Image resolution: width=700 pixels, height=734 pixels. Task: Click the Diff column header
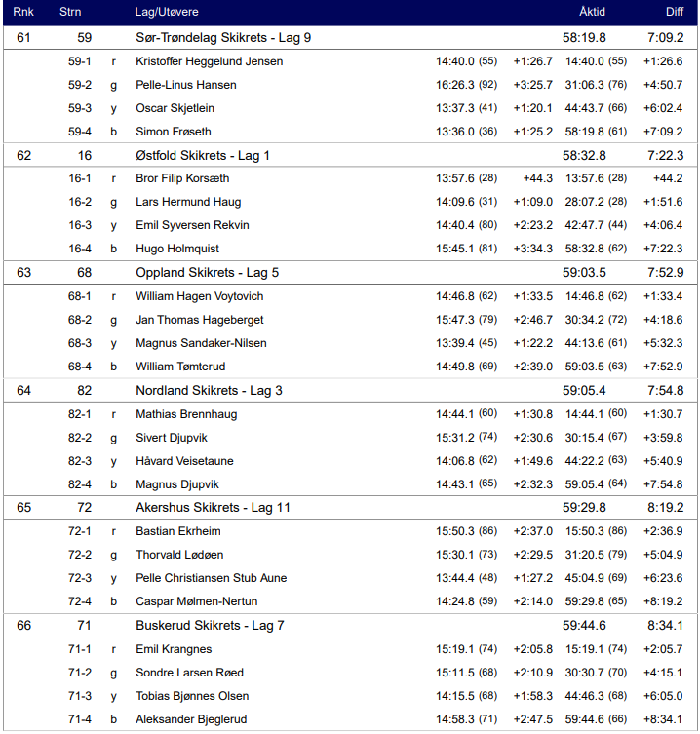click(x=675, y=12)
